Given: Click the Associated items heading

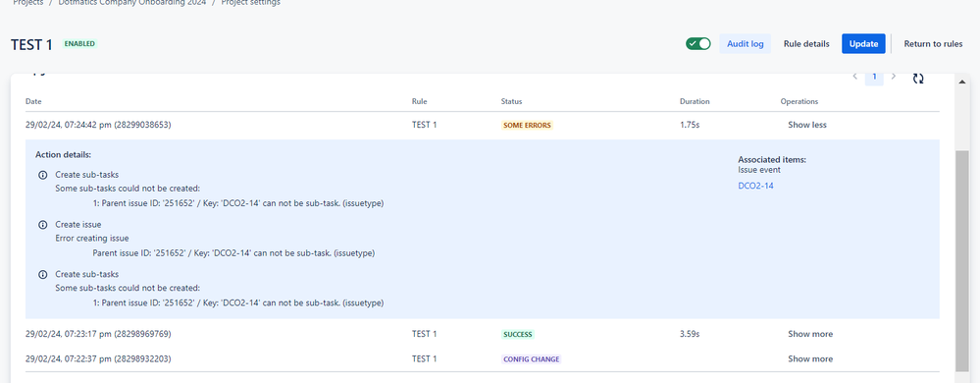Looking at the screenshot, I should (772, 159).
